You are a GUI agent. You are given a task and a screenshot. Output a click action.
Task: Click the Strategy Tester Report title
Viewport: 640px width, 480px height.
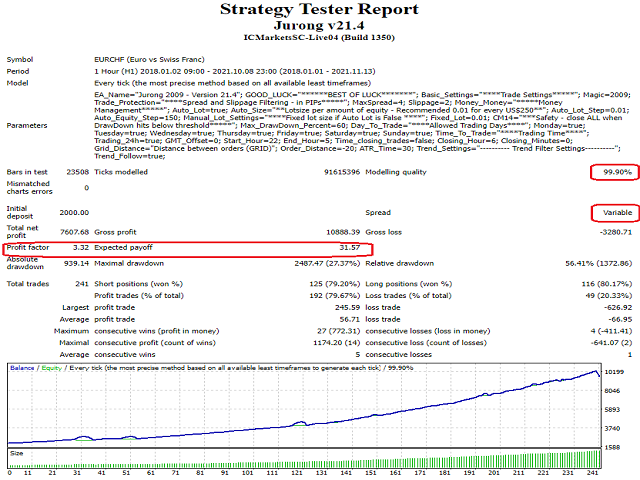[320, 12]
